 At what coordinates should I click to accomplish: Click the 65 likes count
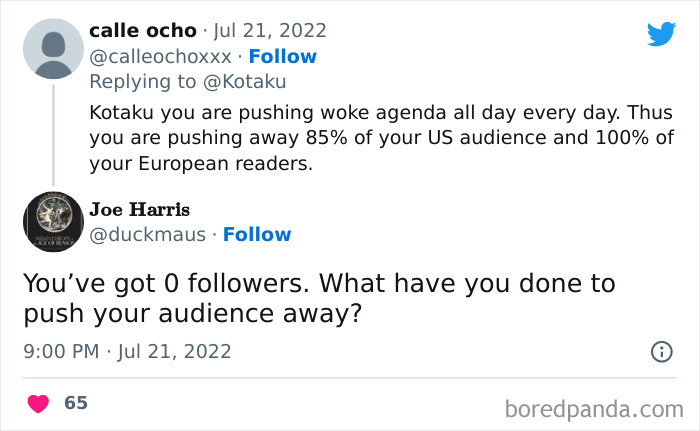76,403
